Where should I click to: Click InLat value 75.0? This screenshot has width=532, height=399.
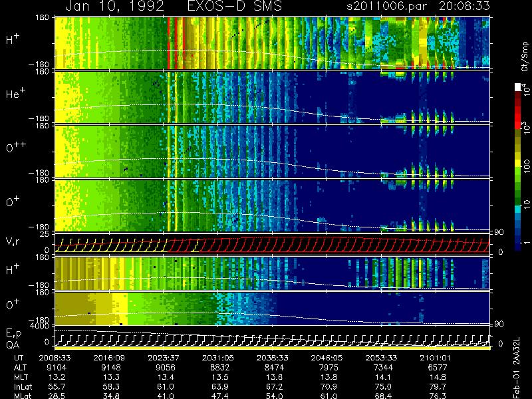(x=383, y=386)
